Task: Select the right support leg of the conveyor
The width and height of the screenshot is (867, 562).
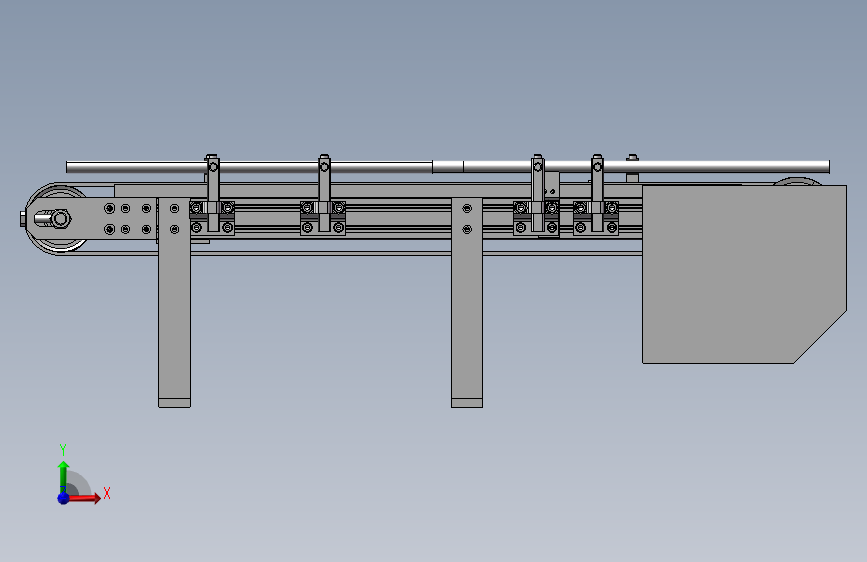Action: [x=467, y=301]
